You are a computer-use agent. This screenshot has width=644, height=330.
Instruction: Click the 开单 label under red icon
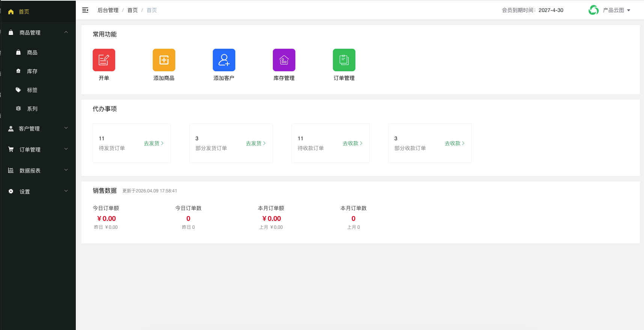coord(104,78)
